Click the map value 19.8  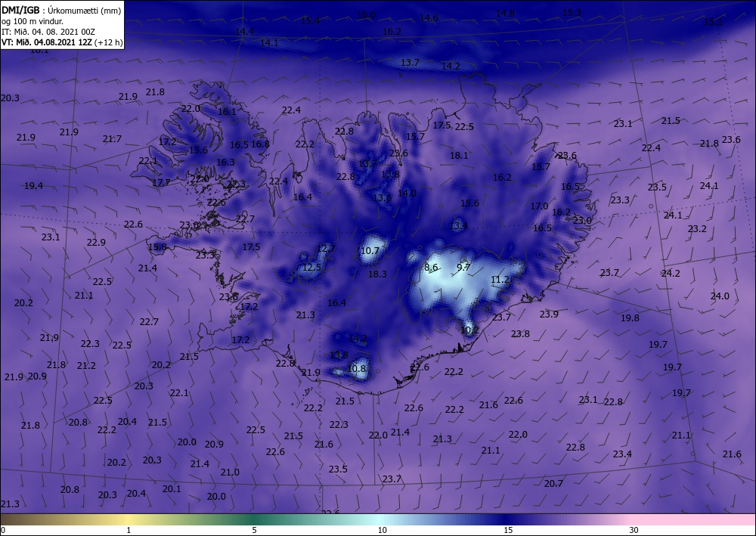pyautogui.click(x=630, y=318)
